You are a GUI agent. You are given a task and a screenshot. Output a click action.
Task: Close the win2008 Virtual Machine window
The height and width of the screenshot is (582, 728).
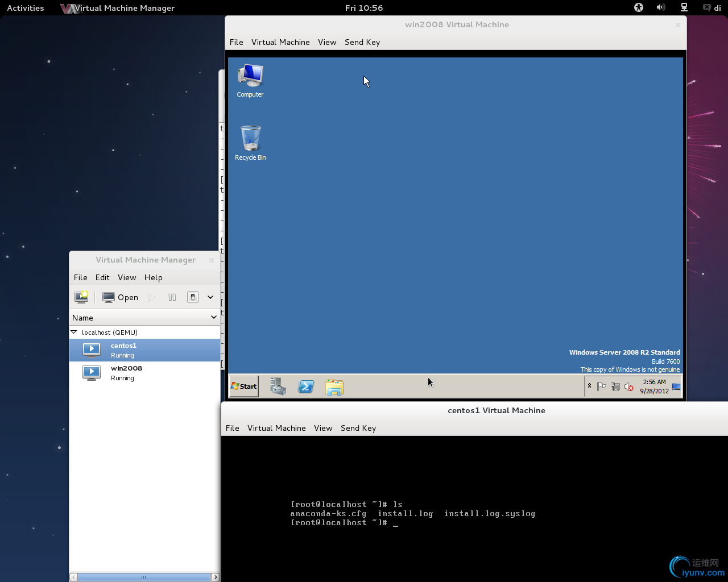[677, 24]
